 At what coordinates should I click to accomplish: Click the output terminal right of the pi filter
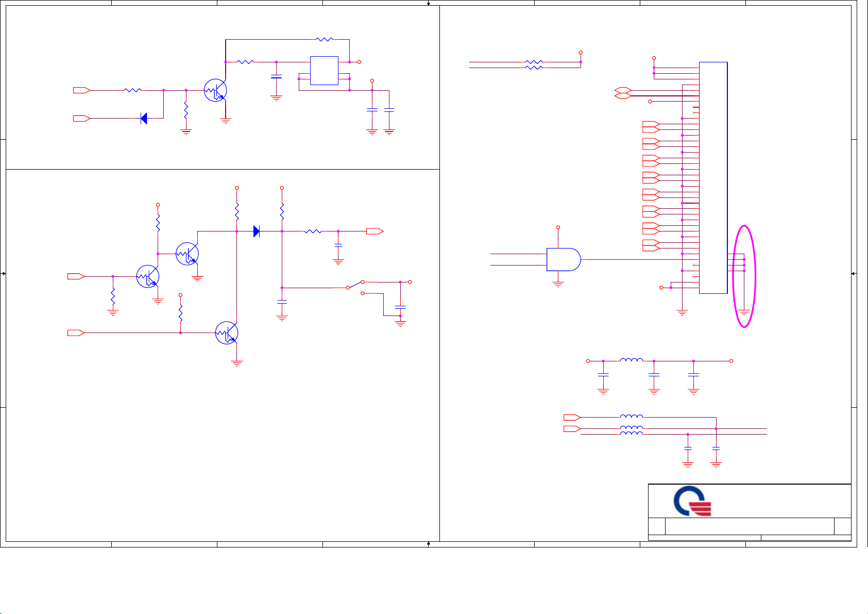[x=731, y=361]
